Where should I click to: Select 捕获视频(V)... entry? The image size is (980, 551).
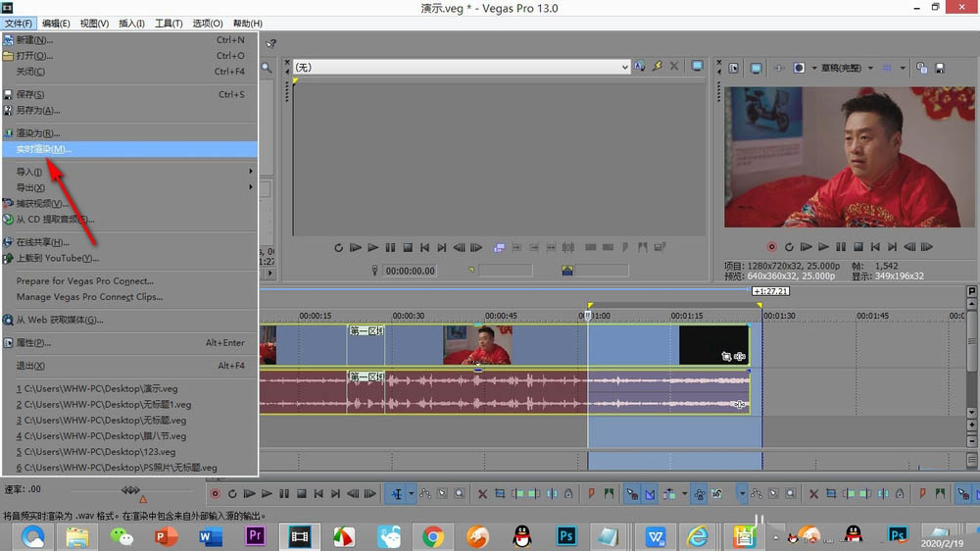[129, 203]
